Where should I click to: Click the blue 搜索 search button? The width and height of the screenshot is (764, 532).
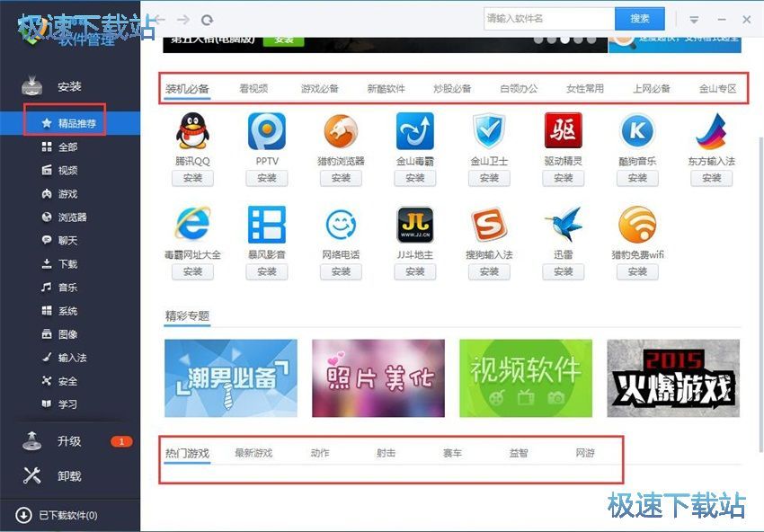640,19
